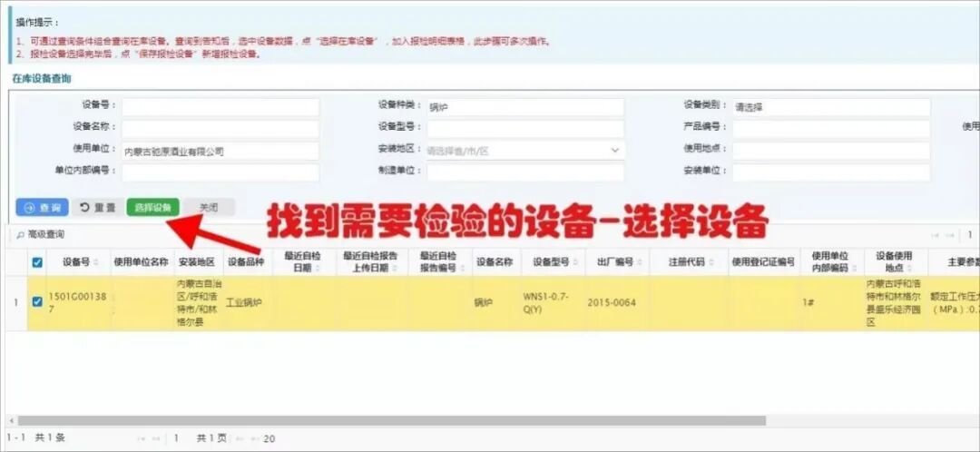Focus the 设备型号 input field
980x452 pixels.
tap(525, 129)
